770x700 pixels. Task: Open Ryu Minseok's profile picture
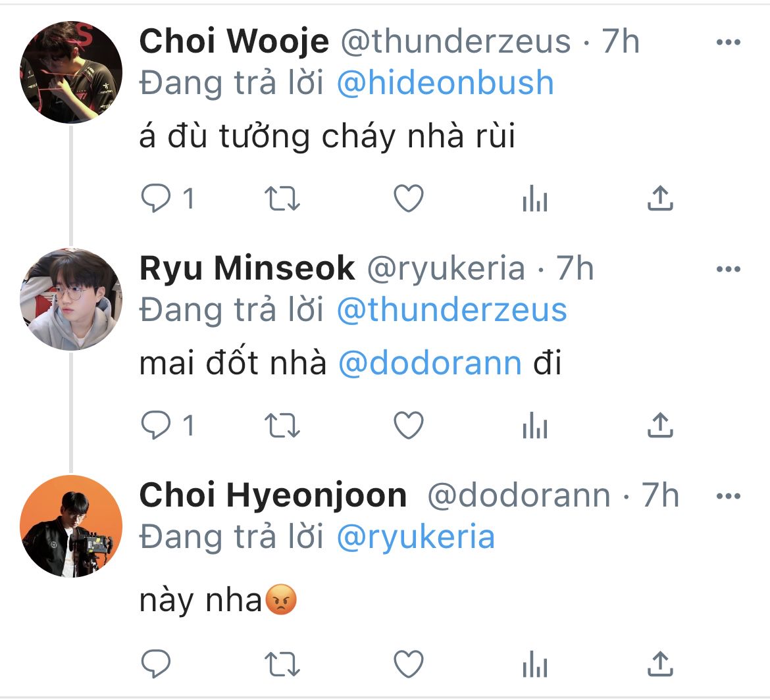(x=71, y=299)
